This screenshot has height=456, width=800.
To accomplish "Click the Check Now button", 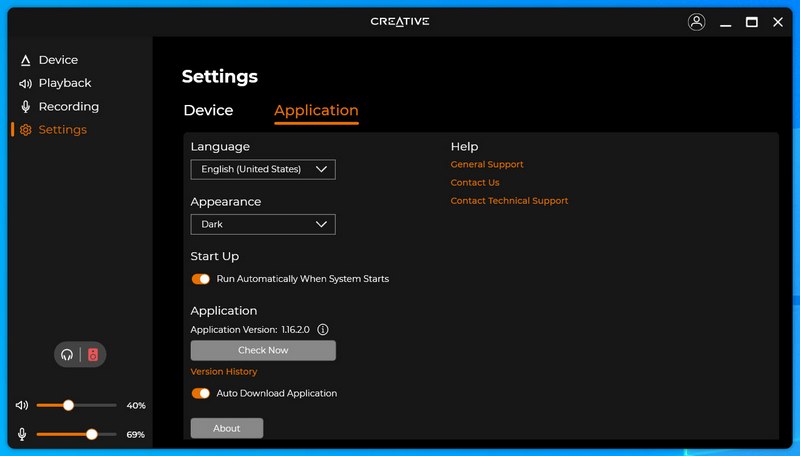I will click(x=263, y=350).
